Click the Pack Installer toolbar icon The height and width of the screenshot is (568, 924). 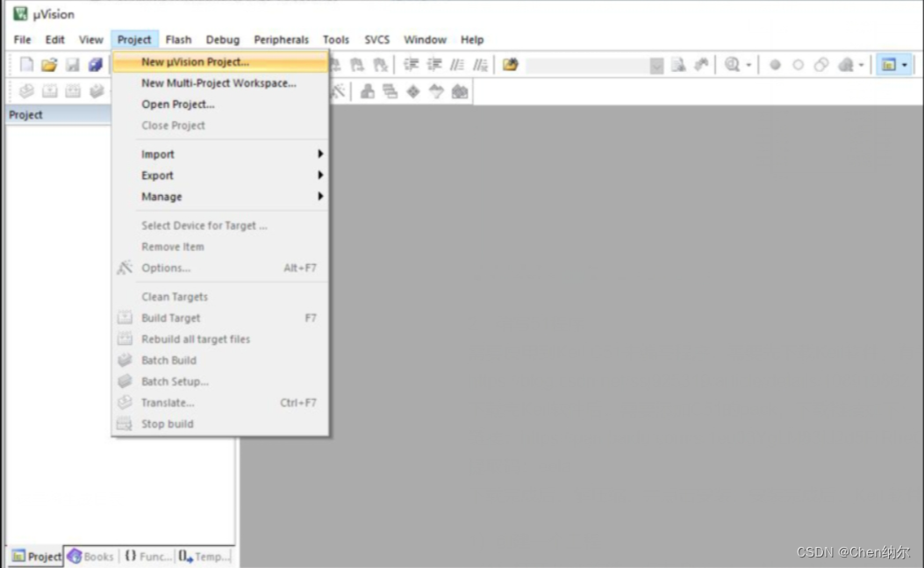[460, 90]
